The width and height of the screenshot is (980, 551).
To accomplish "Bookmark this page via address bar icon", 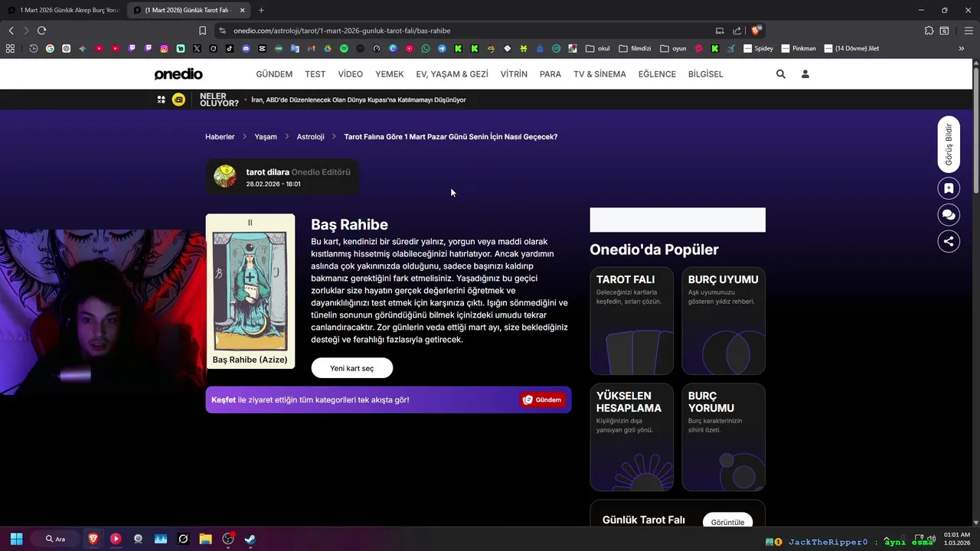I will point(202,31).
